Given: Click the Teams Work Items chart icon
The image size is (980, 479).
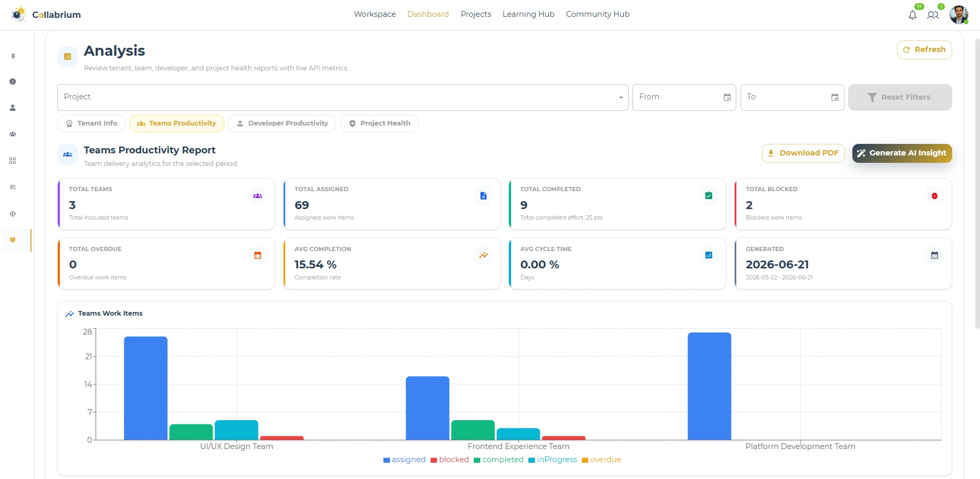Looking at the screenshot, I should click(69, 314).
